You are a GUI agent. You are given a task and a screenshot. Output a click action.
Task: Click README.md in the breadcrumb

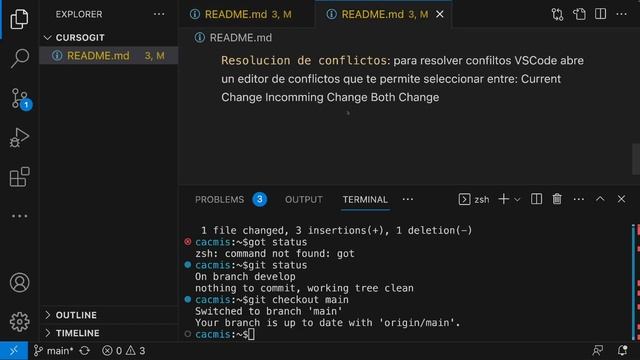pyautogui.click(x=240, y=38)
